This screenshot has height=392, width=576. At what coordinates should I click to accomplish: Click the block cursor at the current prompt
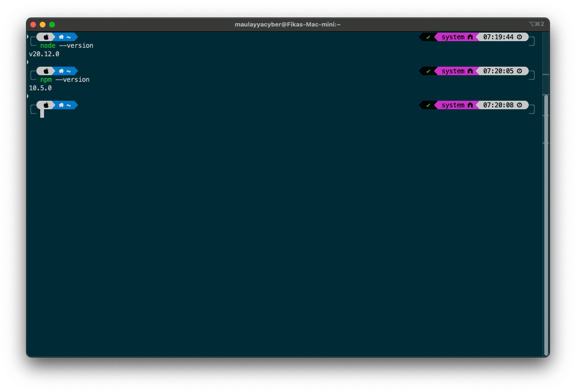pyautogui.click(x=42, y=113)
